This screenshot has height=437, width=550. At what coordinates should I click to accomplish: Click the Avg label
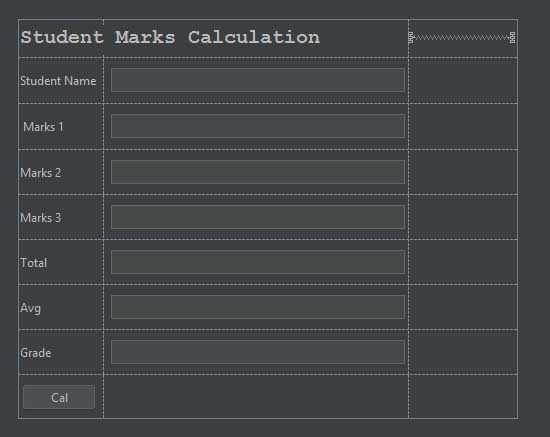(x=31, y=309)
